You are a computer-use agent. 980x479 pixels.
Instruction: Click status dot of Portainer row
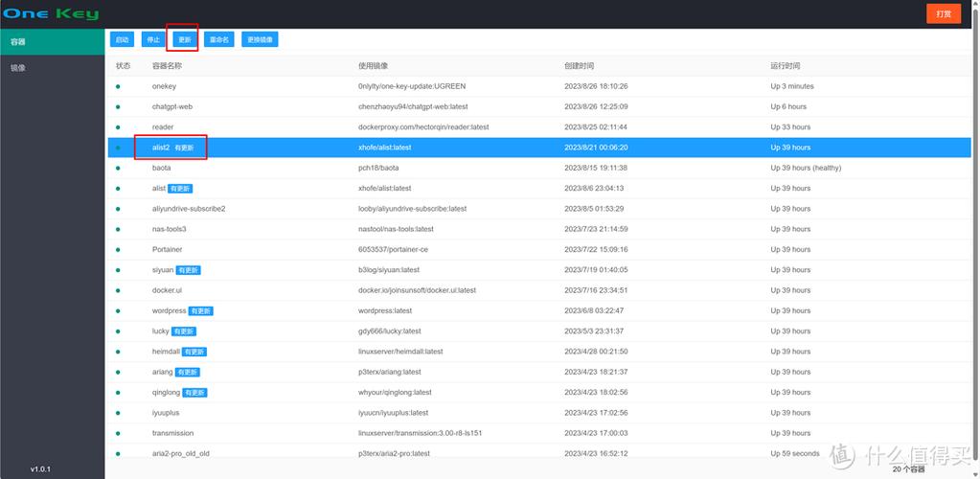(x=118, y=249)
